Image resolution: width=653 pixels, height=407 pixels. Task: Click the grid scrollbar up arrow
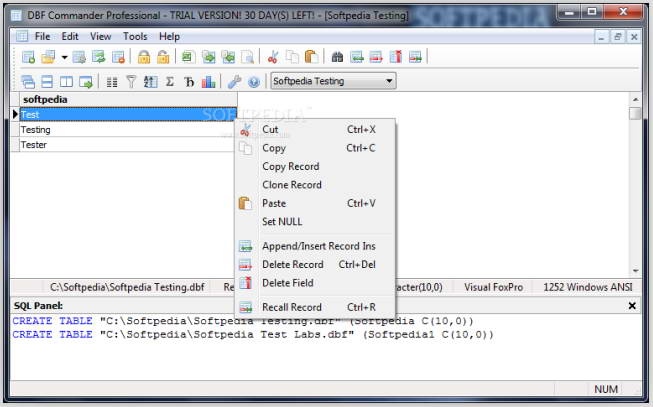point(635,100)
